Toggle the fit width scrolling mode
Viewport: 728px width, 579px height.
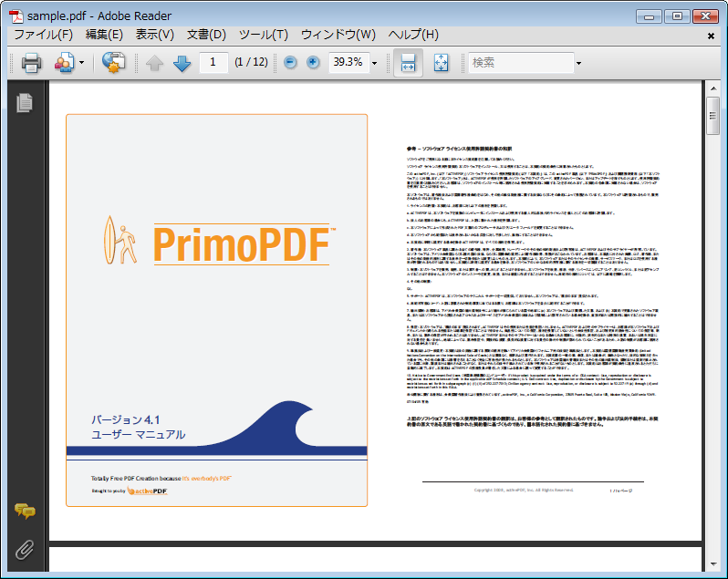(x=408, y=63)
